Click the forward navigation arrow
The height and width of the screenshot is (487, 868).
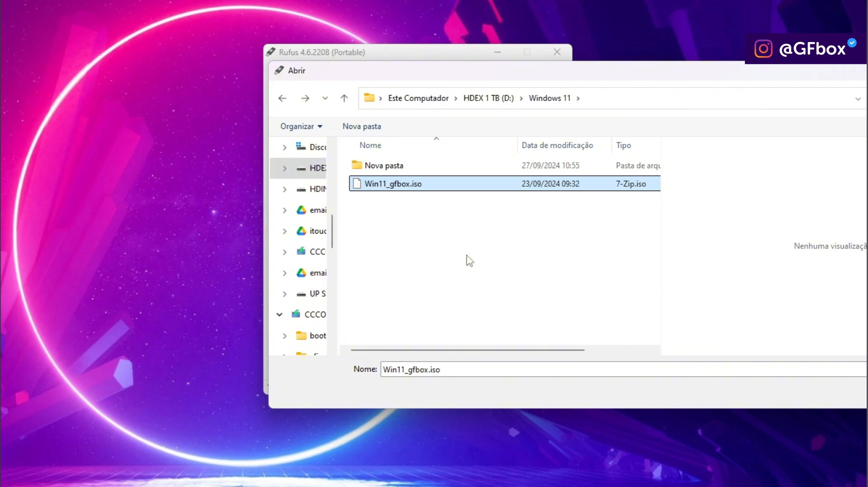305,98
